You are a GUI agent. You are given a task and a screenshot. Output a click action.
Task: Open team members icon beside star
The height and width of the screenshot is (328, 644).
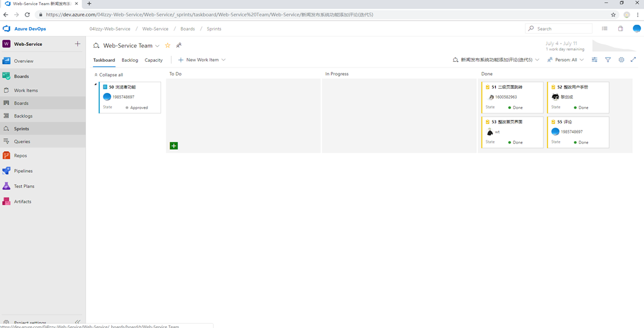pyautogui.click(x=179, y=46)
